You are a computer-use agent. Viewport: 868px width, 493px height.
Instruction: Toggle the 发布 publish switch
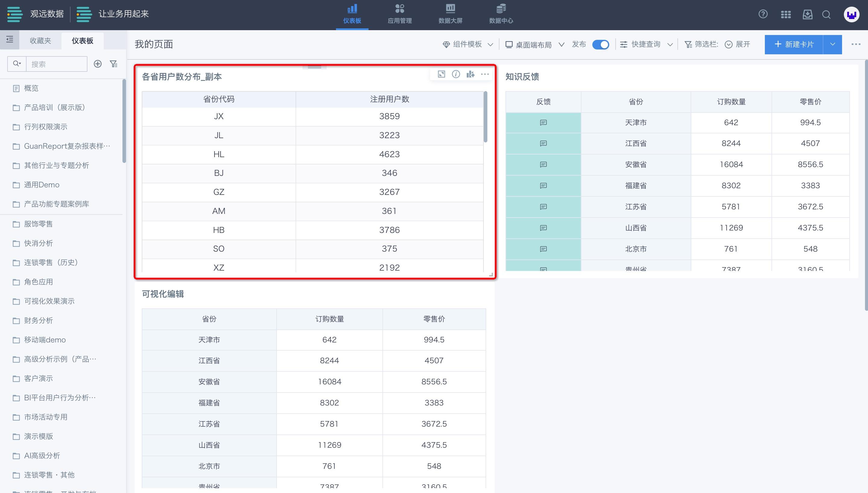point(601,45)
